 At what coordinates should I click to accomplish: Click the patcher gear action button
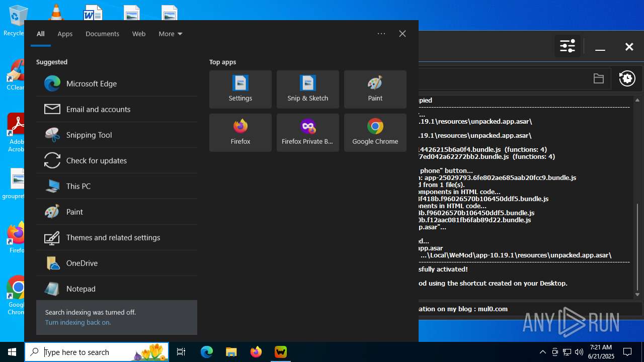627,78
